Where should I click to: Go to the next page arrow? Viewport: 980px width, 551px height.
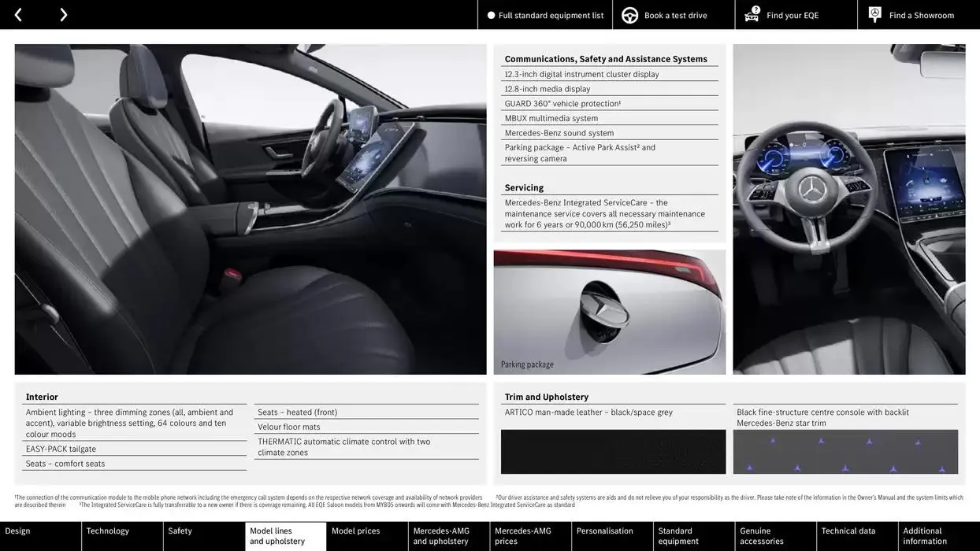pyautogui.click(x=63, y=15)
